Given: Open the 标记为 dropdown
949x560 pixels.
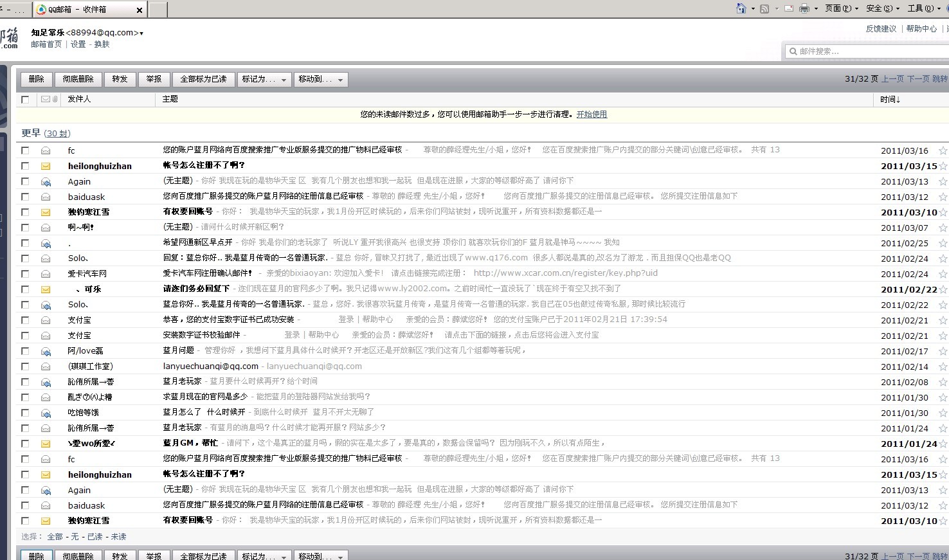Looking at the screenshot, I should 264,79.
